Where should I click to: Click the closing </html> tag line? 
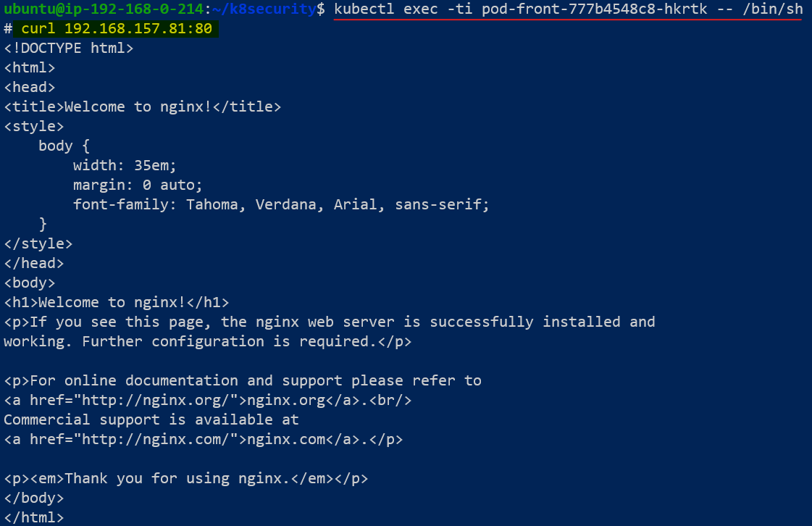point(34,517)
